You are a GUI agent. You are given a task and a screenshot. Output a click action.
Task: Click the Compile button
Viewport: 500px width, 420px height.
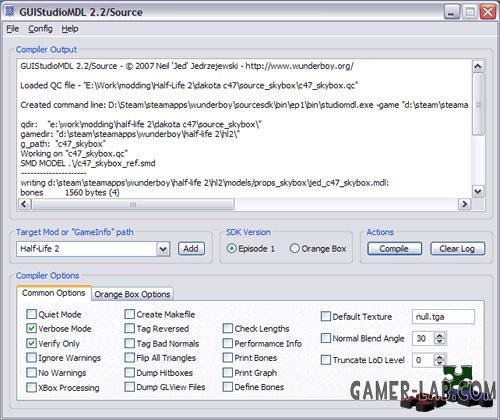coord(394,249)
